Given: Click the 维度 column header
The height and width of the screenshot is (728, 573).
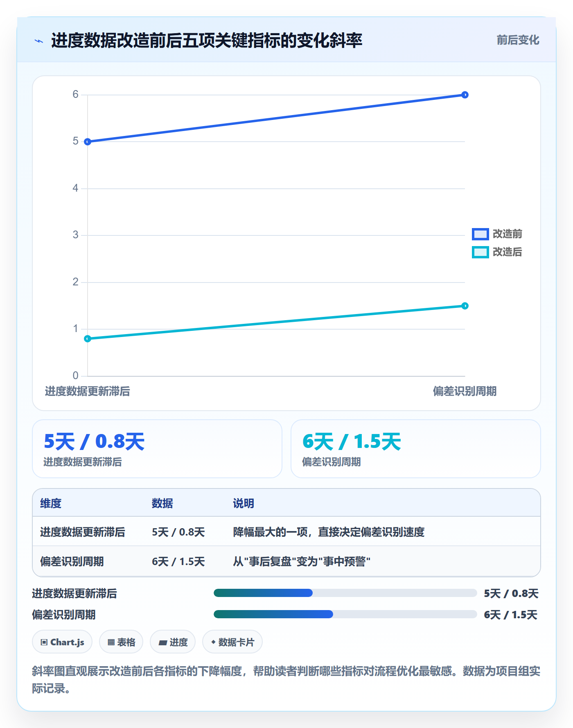Looking at the screenshot, I should pyautogui.click(x=51, y=503).
